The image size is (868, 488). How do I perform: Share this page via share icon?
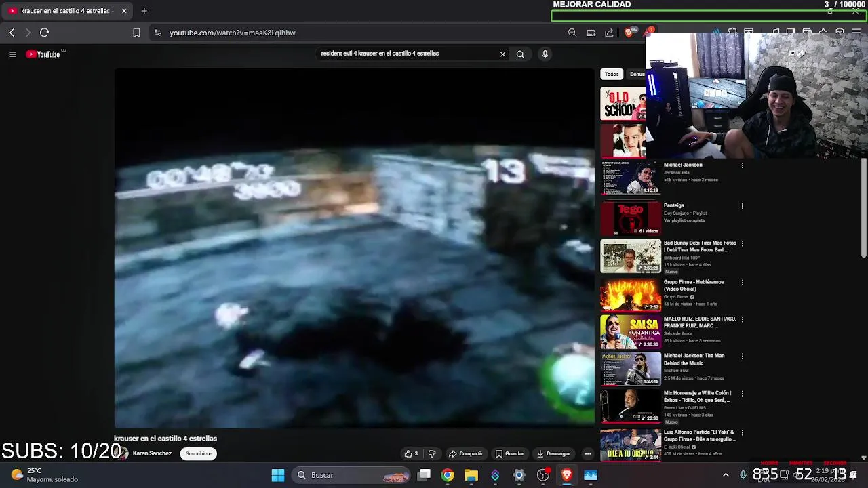click(x=609, y=33)
